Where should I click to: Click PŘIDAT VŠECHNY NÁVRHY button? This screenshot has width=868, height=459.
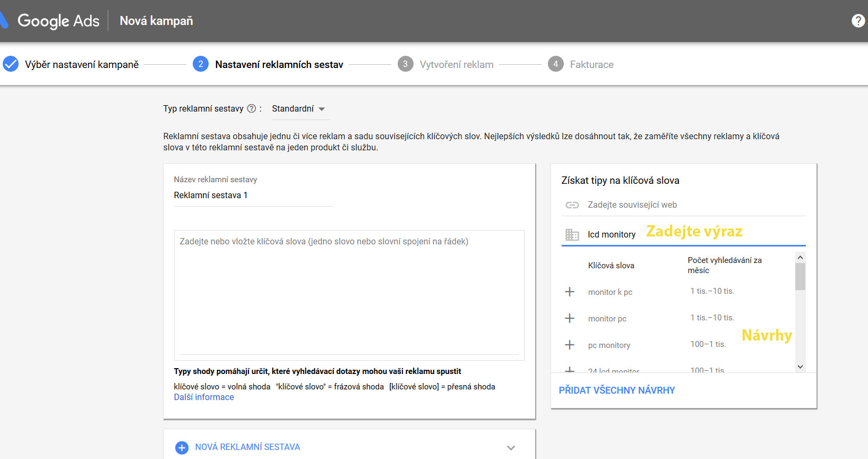coord(617,390)
